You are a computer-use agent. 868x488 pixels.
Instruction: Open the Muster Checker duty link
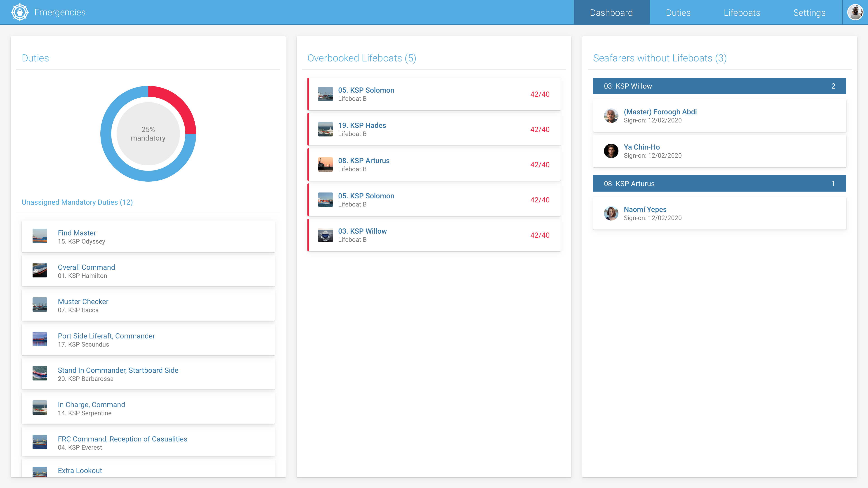83,301
